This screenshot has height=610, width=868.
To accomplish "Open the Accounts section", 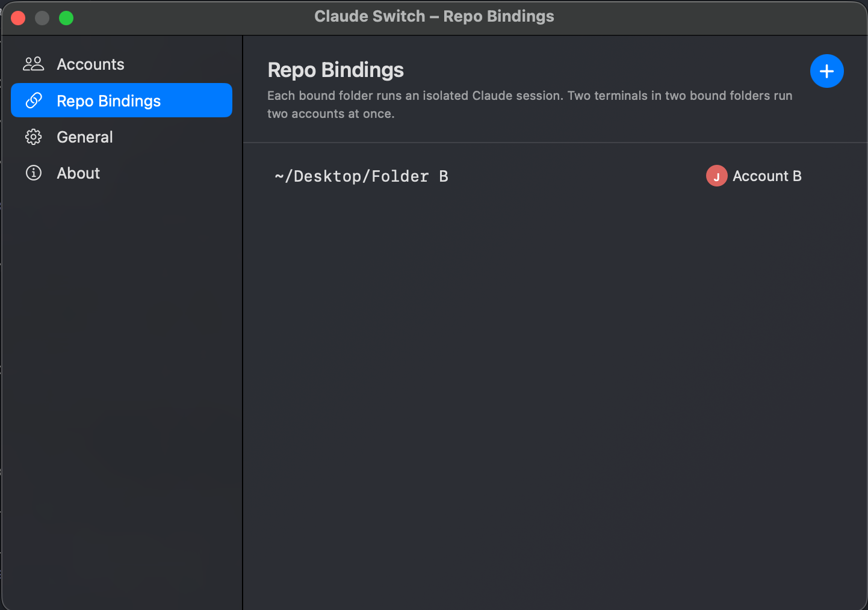I will tap(122, 64).
